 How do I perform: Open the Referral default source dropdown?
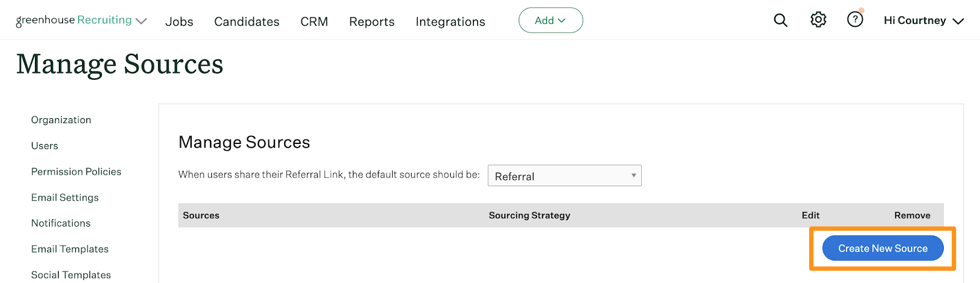coord(565,176)
